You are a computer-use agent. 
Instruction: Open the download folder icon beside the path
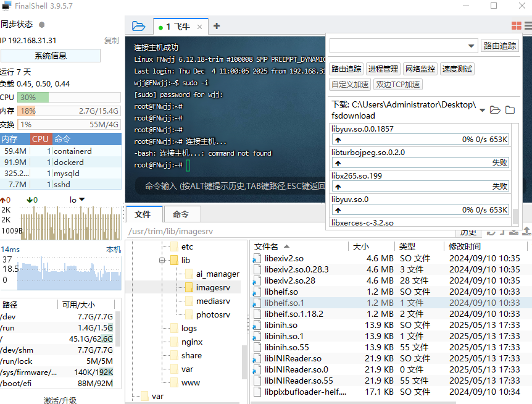point(496,109)
